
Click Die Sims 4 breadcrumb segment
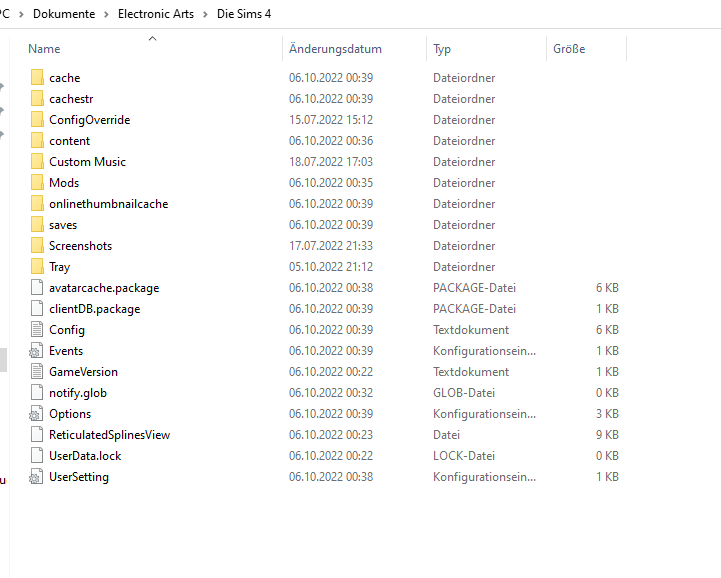pos(244,14)
